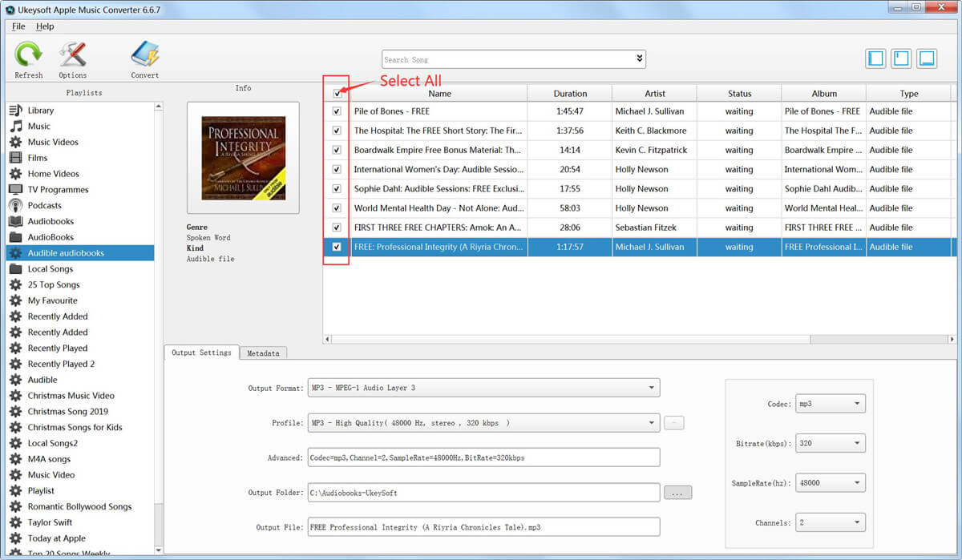This screenshot has width=962, height=560.
Task: Click the gear icon beside My Favourite
Action: point(15,300)
